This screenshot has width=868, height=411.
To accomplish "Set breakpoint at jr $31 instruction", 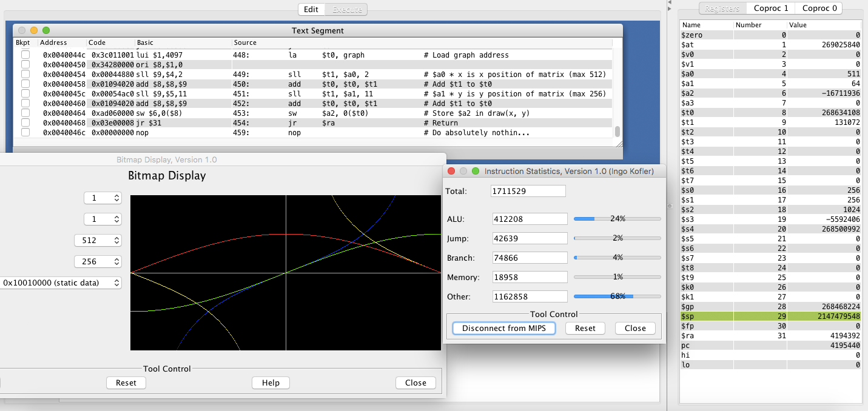I will click(x=25, y=123).
